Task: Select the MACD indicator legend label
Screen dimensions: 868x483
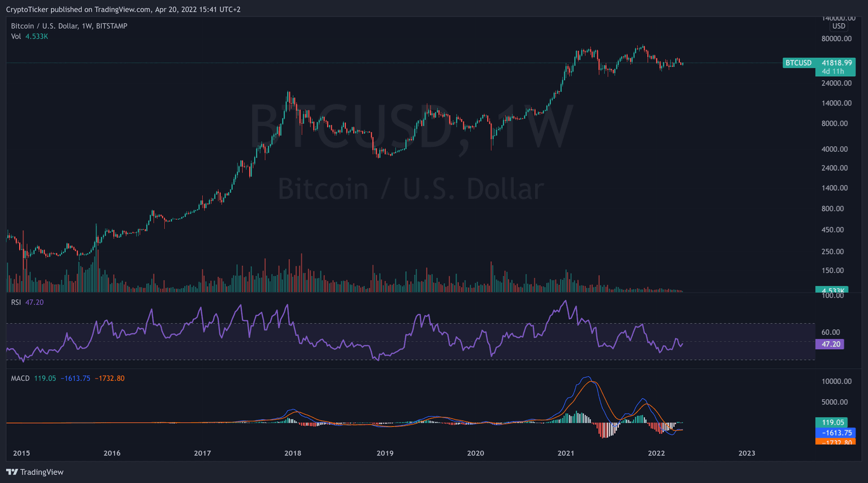Action: (20, 378)
